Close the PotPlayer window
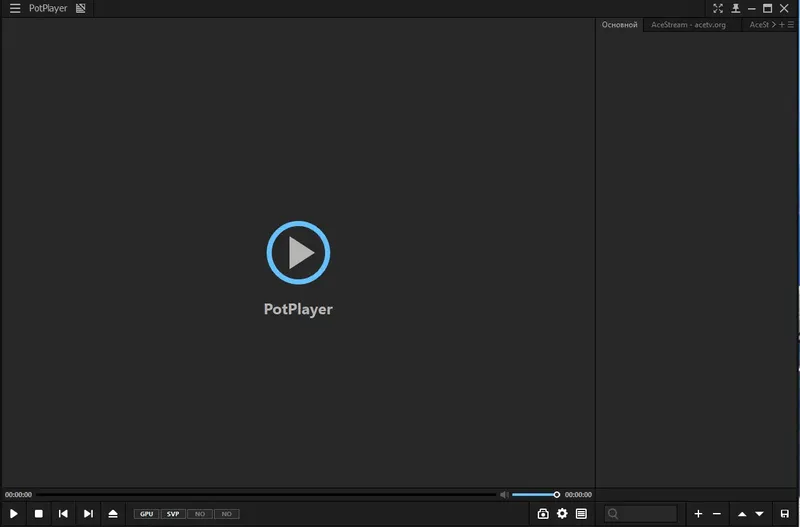Image resolution: width=800 pixels, height=527 pixels. tap(784, 8)
